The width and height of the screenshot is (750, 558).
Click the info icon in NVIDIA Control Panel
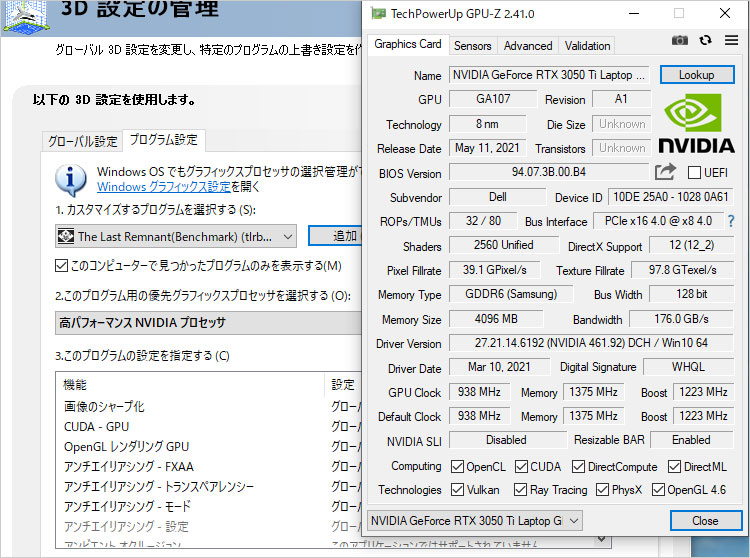pyautogui.click(x=71, y=180)
